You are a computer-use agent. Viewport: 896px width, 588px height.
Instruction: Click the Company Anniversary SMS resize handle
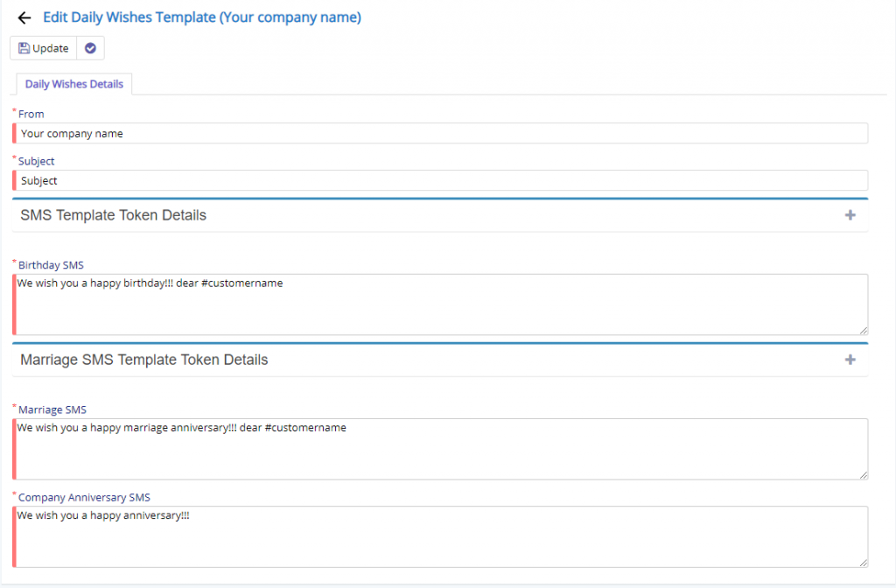click(864, 563)
